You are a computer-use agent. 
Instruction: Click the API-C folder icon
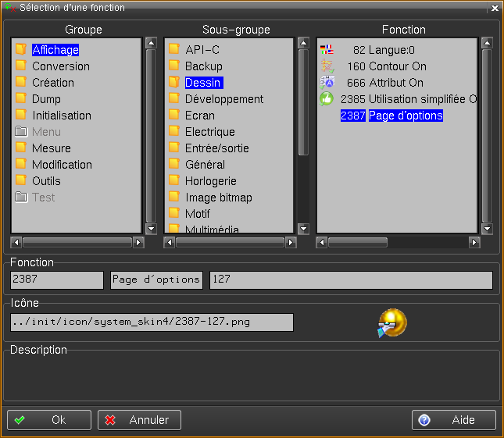(174, 49)
